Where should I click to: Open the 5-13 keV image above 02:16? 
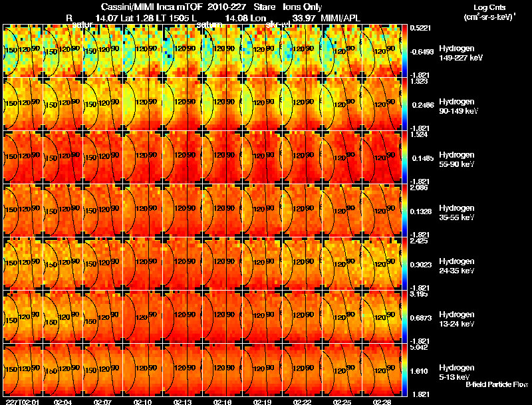(223, 370)
